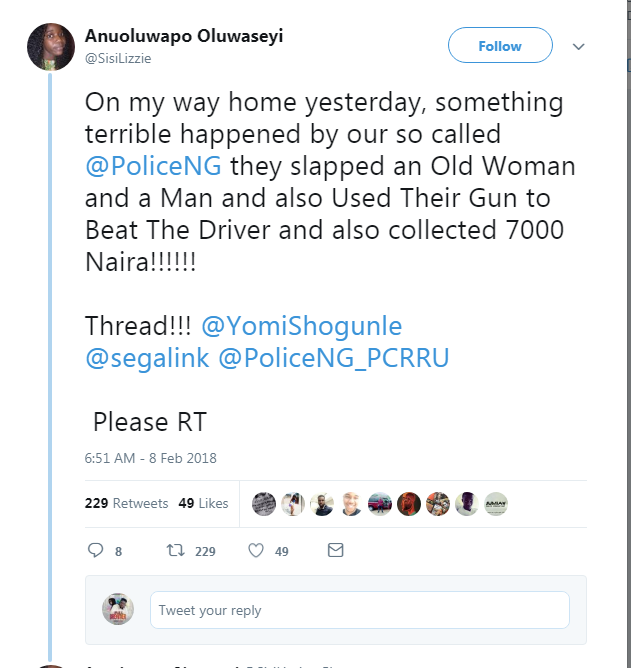The height and width of the screenshot is (668, 631).
Task: View the 229 Retweets list
Action: [126, 503]
